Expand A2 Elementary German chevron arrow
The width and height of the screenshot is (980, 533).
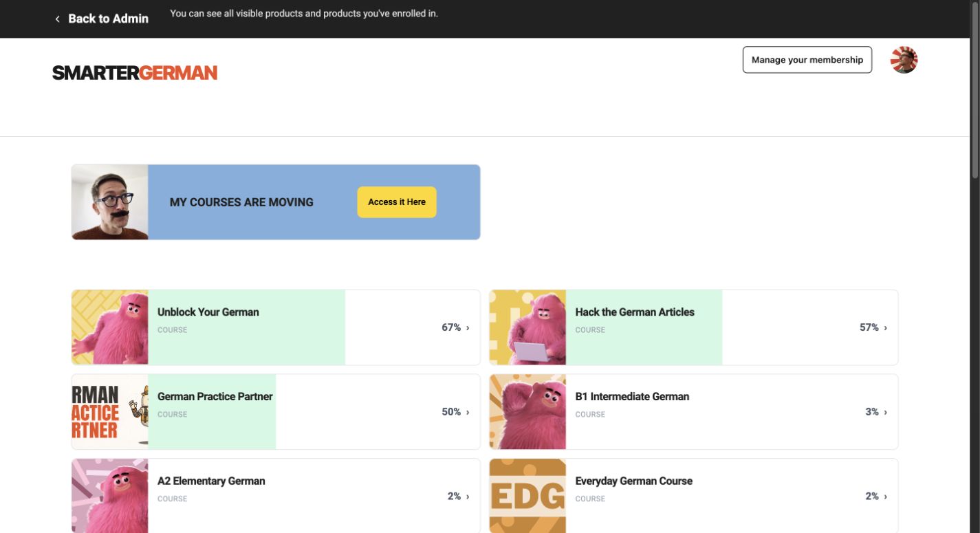click(468, 497)
